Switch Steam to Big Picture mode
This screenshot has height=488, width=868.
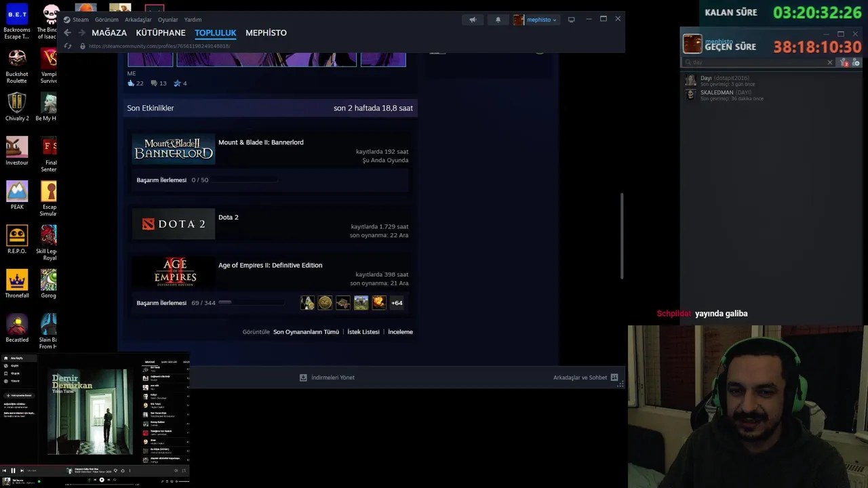pyautogui.click(x=571, y=20)
